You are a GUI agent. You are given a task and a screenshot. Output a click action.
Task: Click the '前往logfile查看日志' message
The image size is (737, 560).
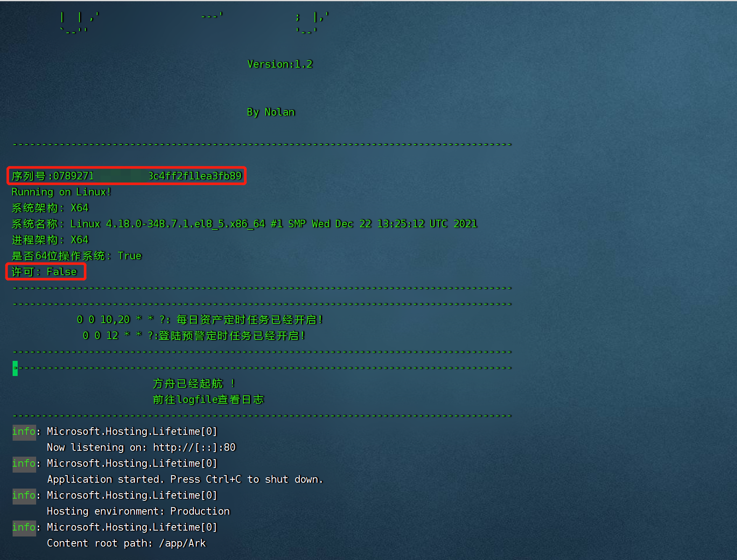point(208,400)
